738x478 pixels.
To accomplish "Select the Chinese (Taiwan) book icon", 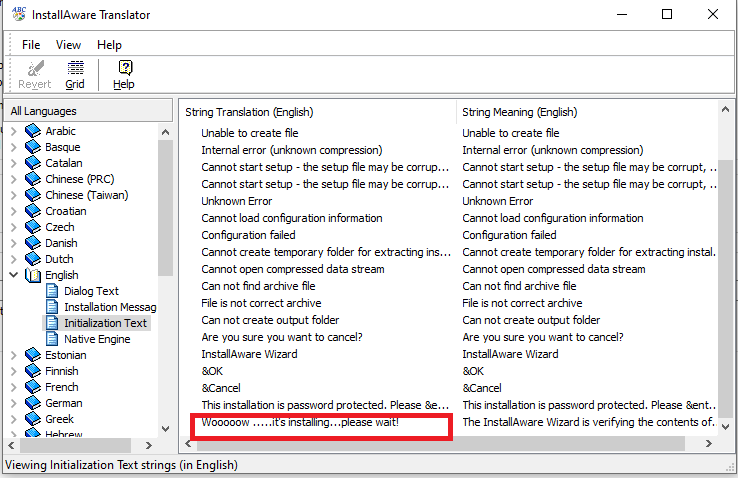I will (33, 195).
